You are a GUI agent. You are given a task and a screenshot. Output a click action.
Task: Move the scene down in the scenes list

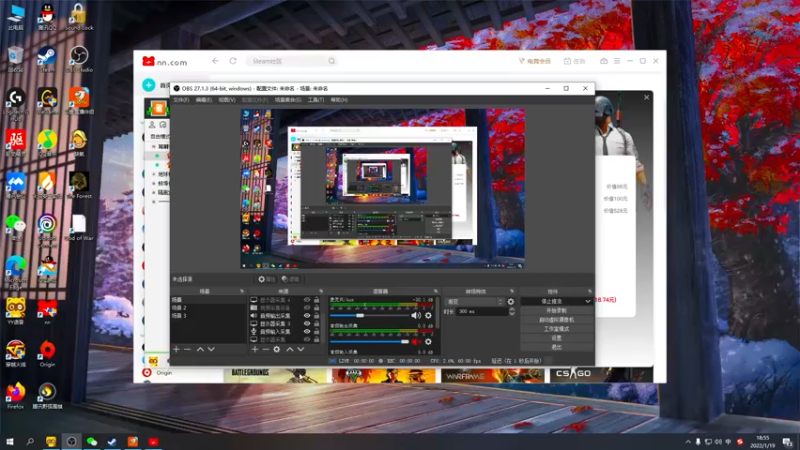(x=211, y=349)
